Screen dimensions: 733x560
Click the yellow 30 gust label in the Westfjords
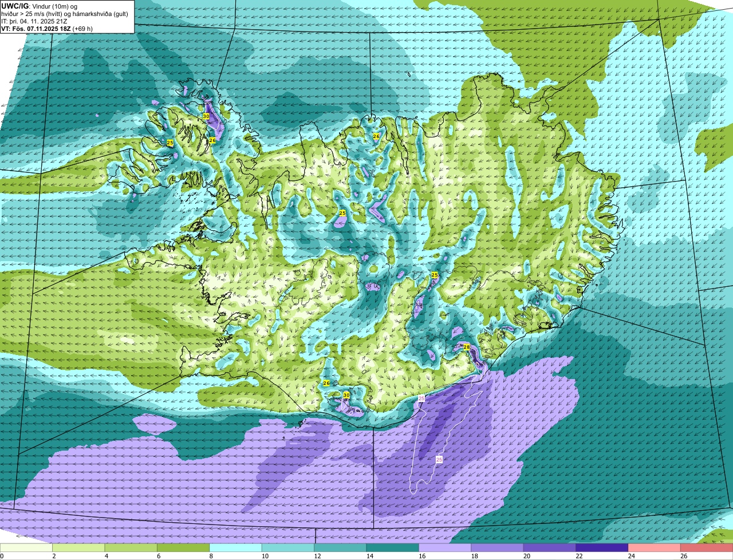tap(206, 116)
